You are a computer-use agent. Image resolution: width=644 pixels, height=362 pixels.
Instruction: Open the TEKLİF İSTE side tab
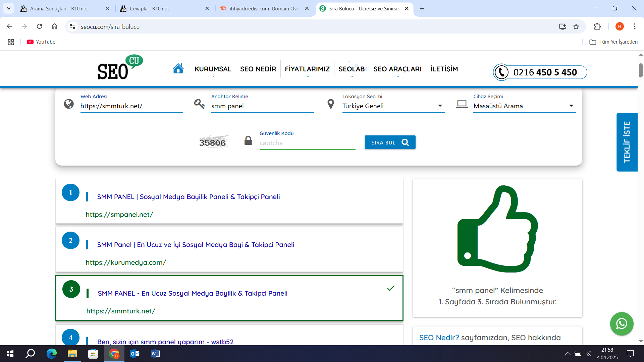pos(627,142)
